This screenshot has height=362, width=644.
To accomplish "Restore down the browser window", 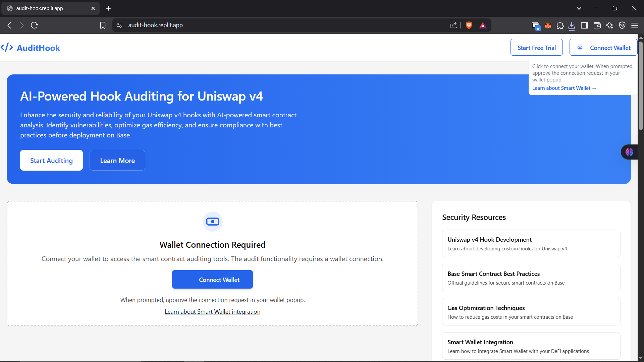I will [615, 8].
